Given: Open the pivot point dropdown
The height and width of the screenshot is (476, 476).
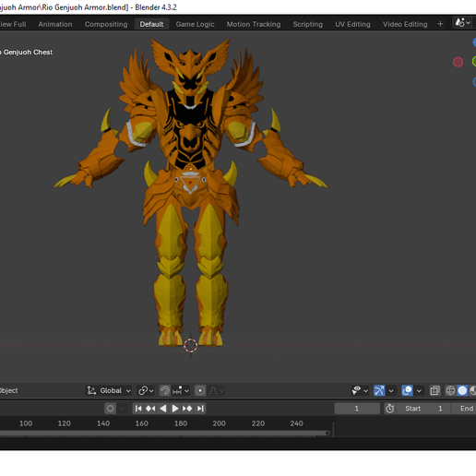Looking at the screenshot, I should coord(146,390).
